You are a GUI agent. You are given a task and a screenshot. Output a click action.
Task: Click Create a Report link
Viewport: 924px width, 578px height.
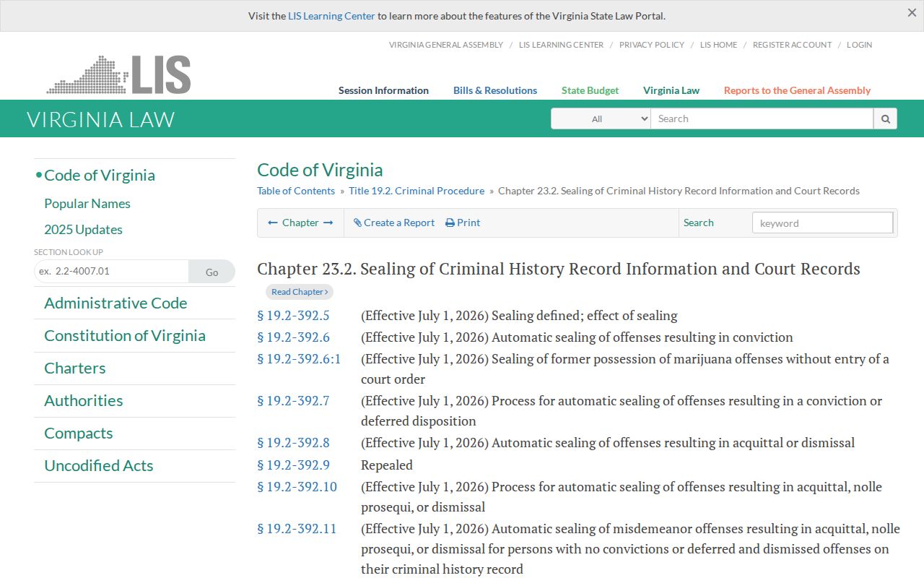(394, 223)
